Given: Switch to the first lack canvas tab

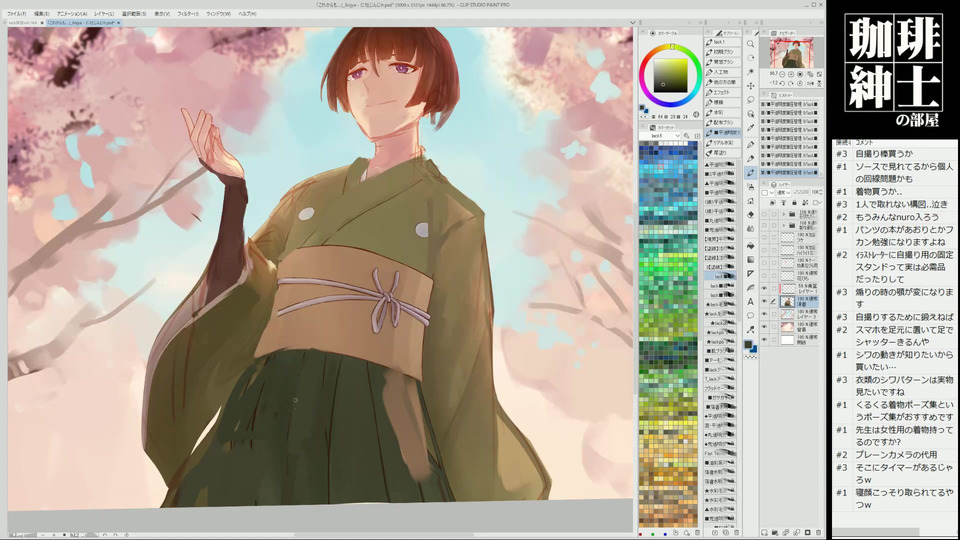Looking at the screenshot, I should pyautogui.click(x=23, y=23).
